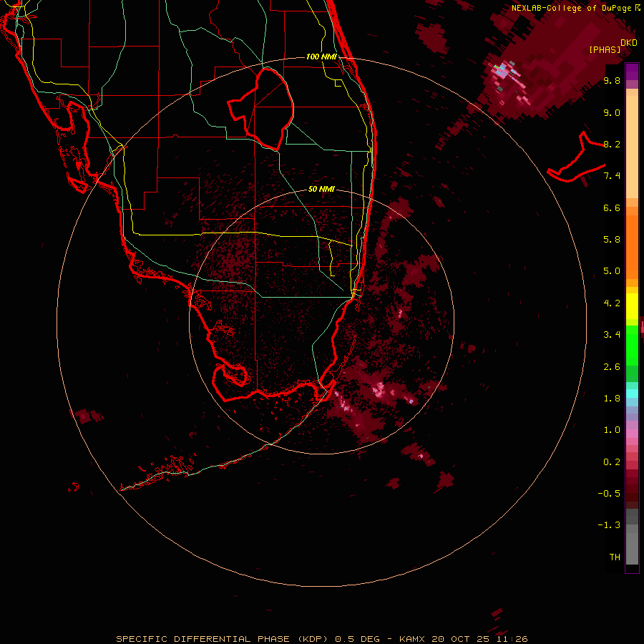Pick the yellow segment of the color bar
Screen dimensions: 644x644
(632, 306)
